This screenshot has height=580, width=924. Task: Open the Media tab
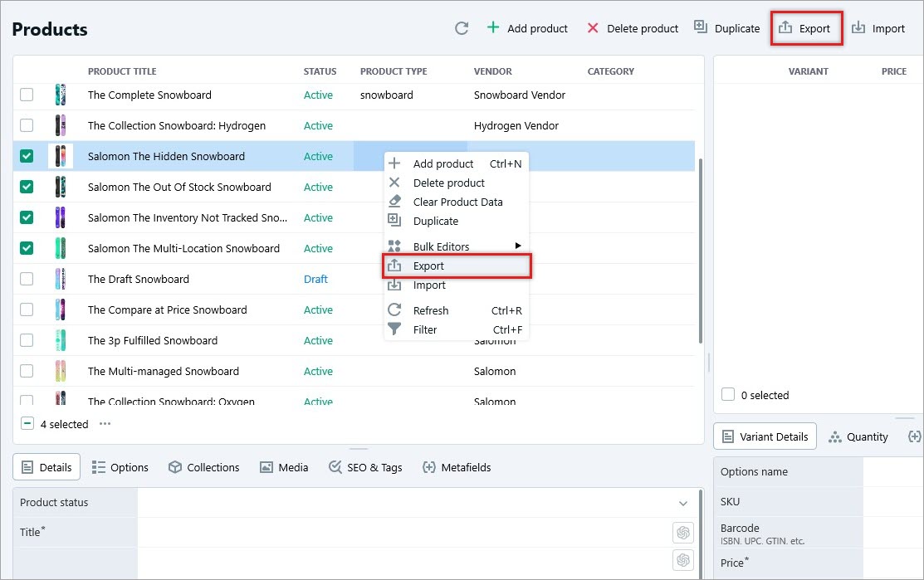284,467
